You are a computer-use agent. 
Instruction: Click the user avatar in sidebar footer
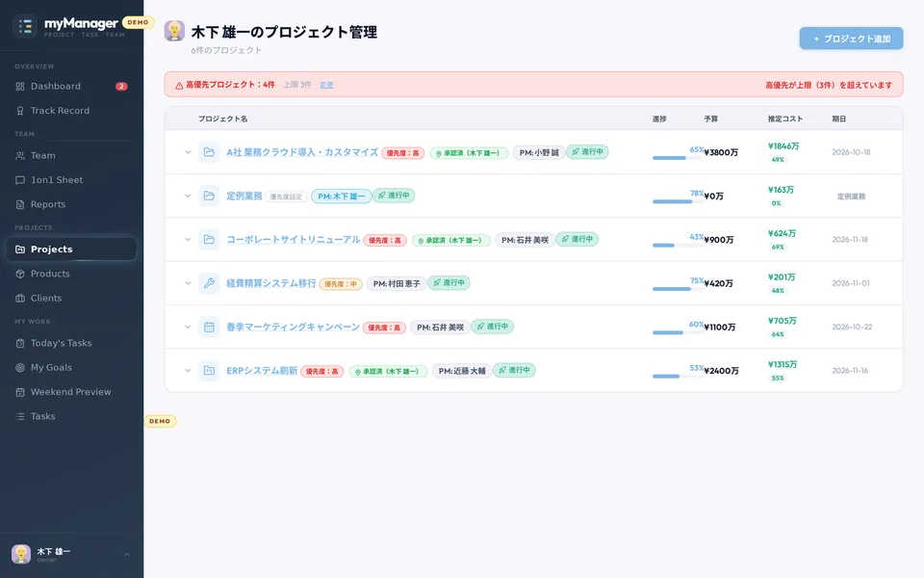(x=21, y=554)
